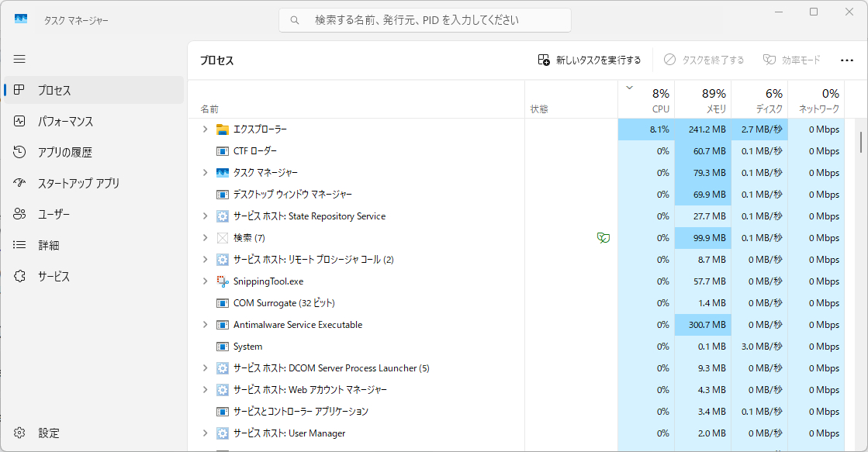This screenshot has width=868, height=452.
Task: Sort by the ネットワーク column header
Action: pyautogui.click(x=816, y=99)
